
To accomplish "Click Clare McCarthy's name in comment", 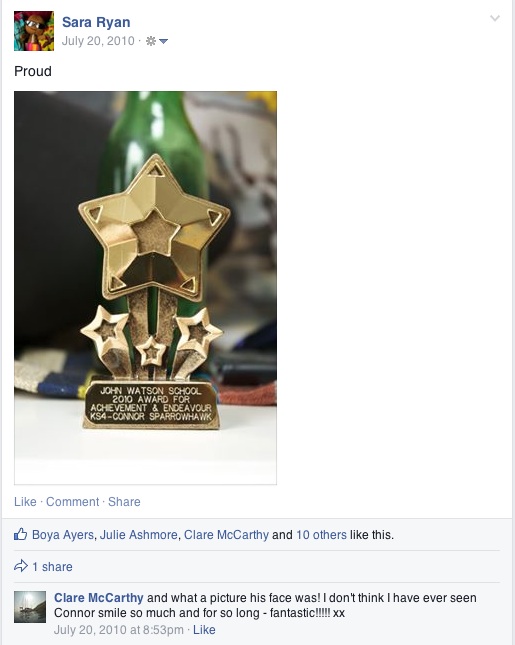I will point(99,598).
